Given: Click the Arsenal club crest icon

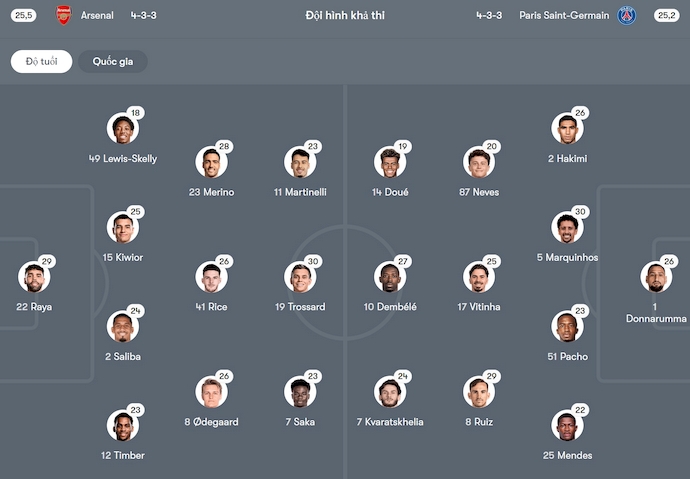Looking at the screenshot, I should click(63, 15).
